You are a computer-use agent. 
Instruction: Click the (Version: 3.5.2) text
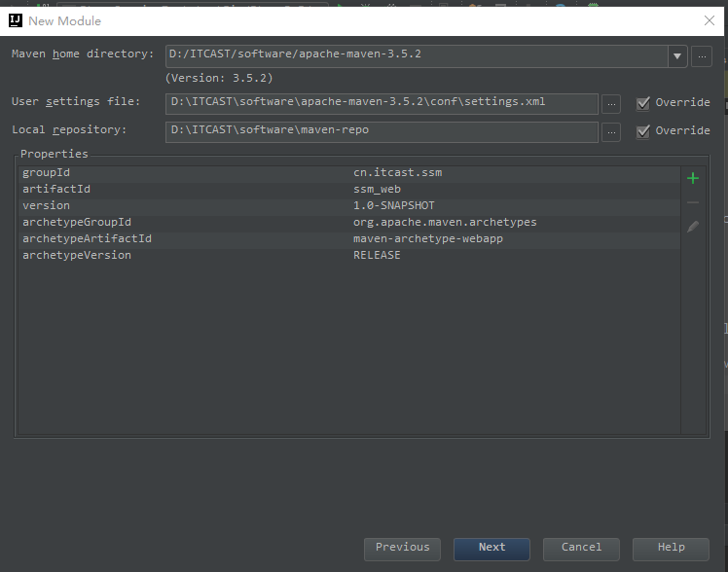tap(219, 78)
